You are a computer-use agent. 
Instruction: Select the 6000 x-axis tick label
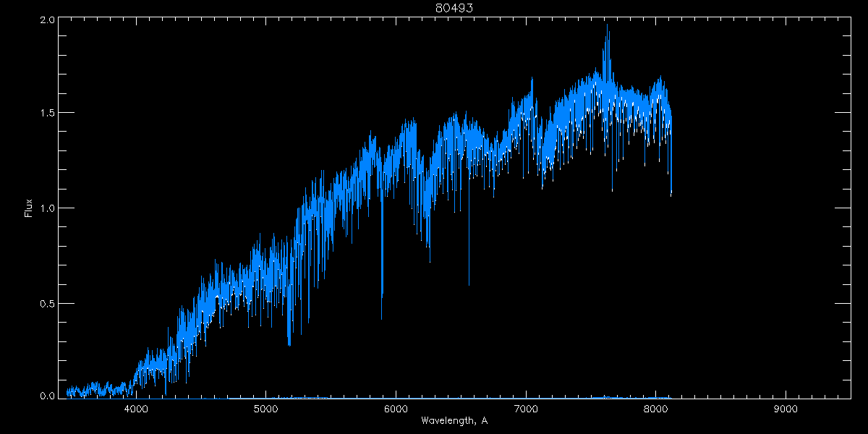396,409
